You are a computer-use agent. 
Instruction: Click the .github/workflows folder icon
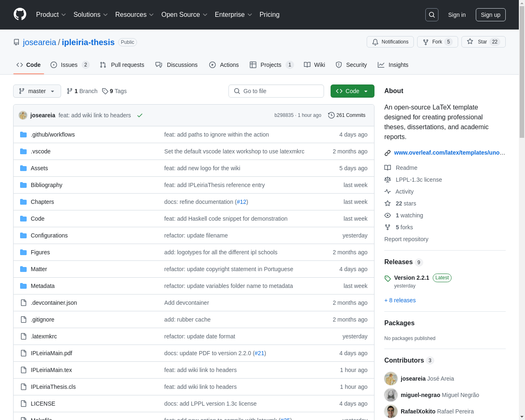[23, 135]
